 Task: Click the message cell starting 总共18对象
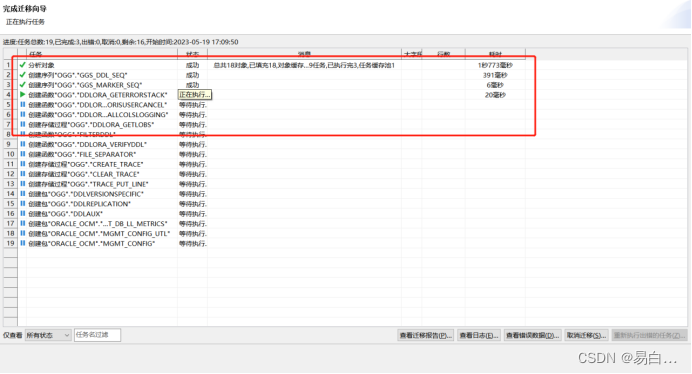click(x=304, y=65)
